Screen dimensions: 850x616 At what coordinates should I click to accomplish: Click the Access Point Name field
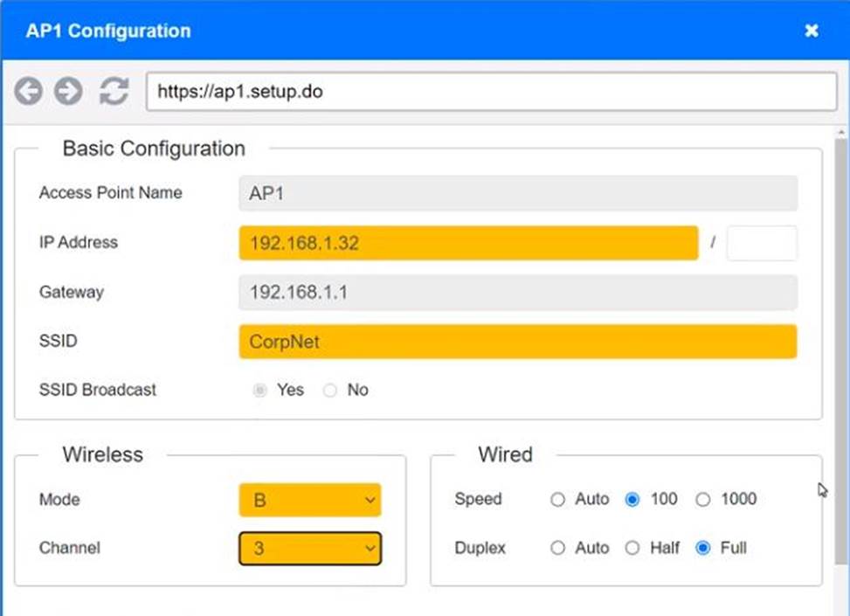(517, 193)
